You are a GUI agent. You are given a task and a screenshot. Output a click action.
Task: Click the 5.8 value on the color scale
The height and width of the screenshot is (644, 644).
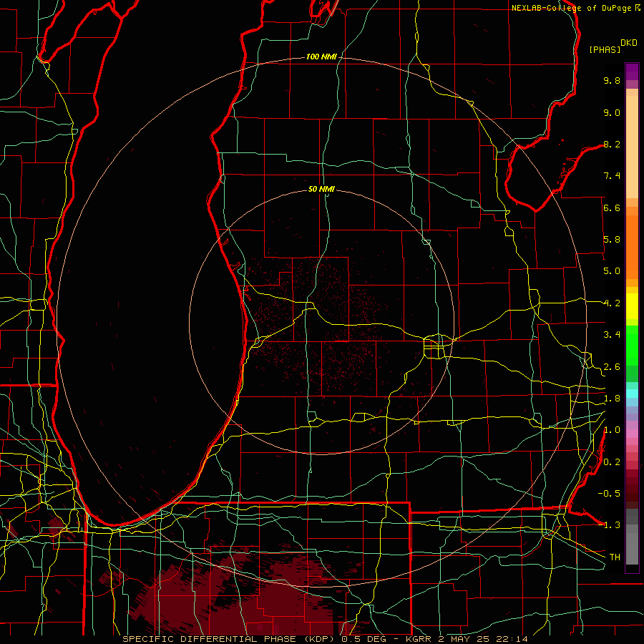tap(612, 240)
